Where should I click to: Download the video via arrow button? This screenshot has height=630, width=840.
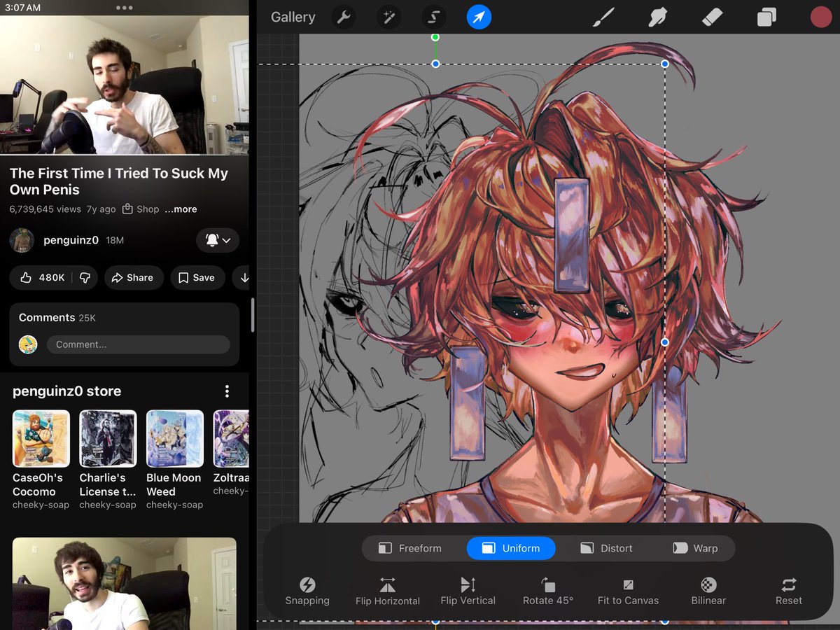coord(242,278)
